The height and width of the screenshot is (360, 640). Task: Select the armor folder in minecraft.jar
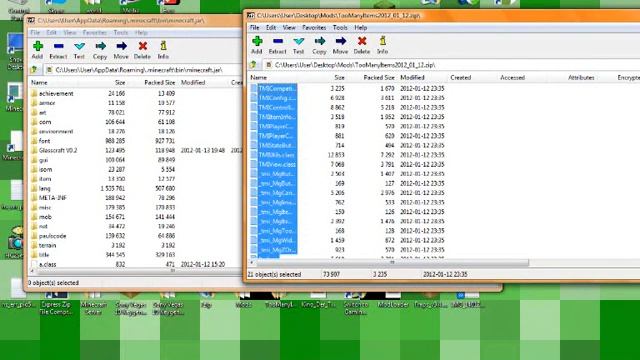pyautogui.click(x=47, y=103)
